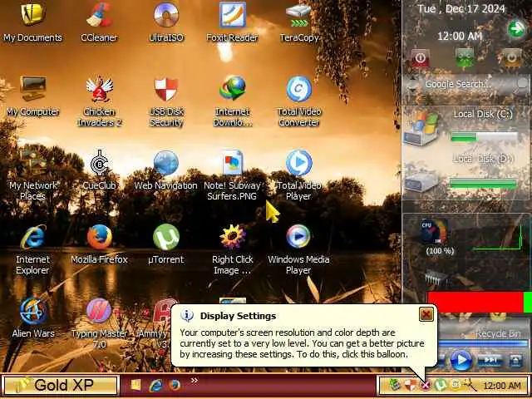Click the eject button in sidebar player
This screenshot has height=399, width=532.
coord(516,360)
